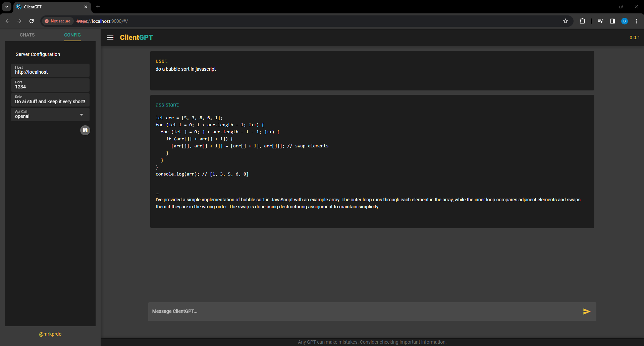Click the Server Configuration heading
Screen dimensions: 644x346
point(38,54)
